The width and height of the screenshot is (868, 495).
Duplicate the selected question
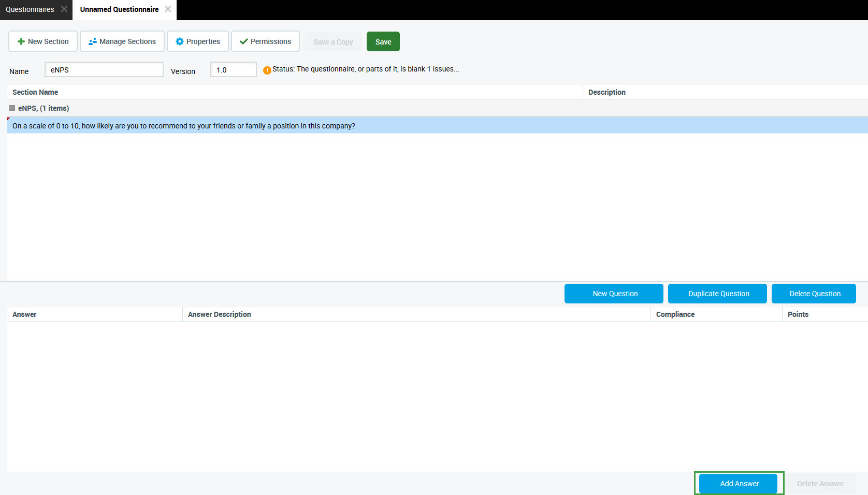click(717, 294)
